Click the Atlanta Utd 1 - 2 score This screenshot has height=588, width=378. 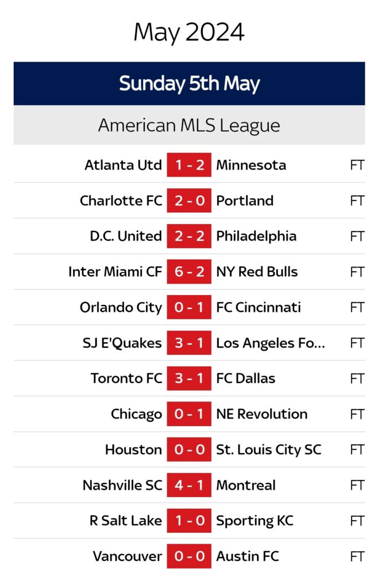pyautogui.click(x=189, y=165)
